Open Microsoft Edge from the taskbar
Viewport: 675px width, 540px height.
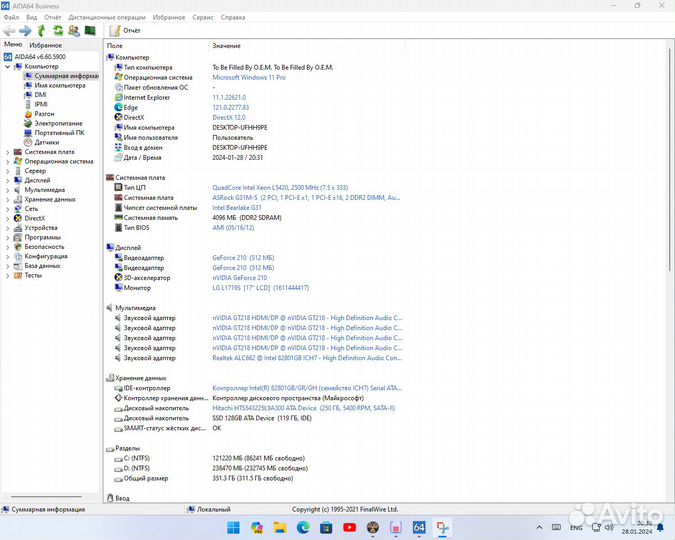[303, 527]
